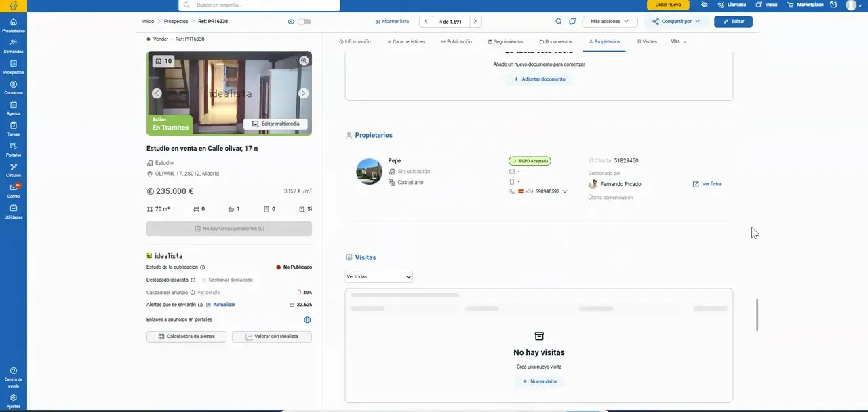Open Tareas in the sidebar
This screenshot has width=868, height=412.
click(14, 129)
